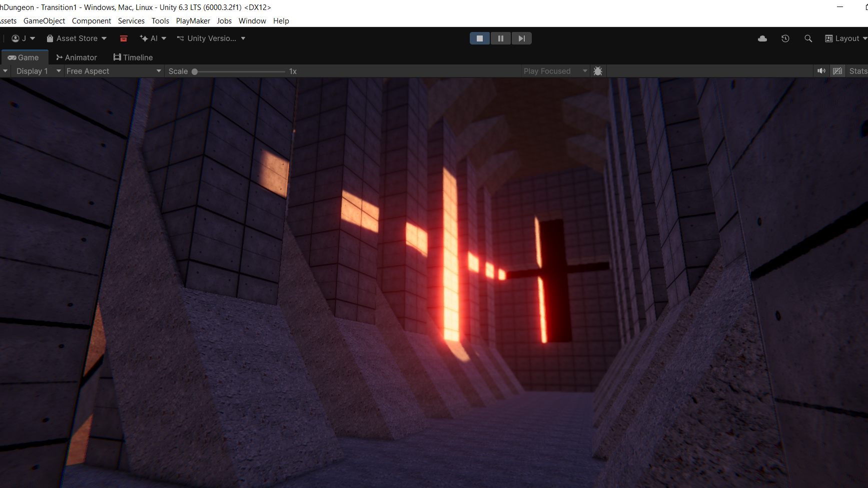Open the Game view type dropdown arrow
This screenshot has width=868, height=488.
(5, 71)
